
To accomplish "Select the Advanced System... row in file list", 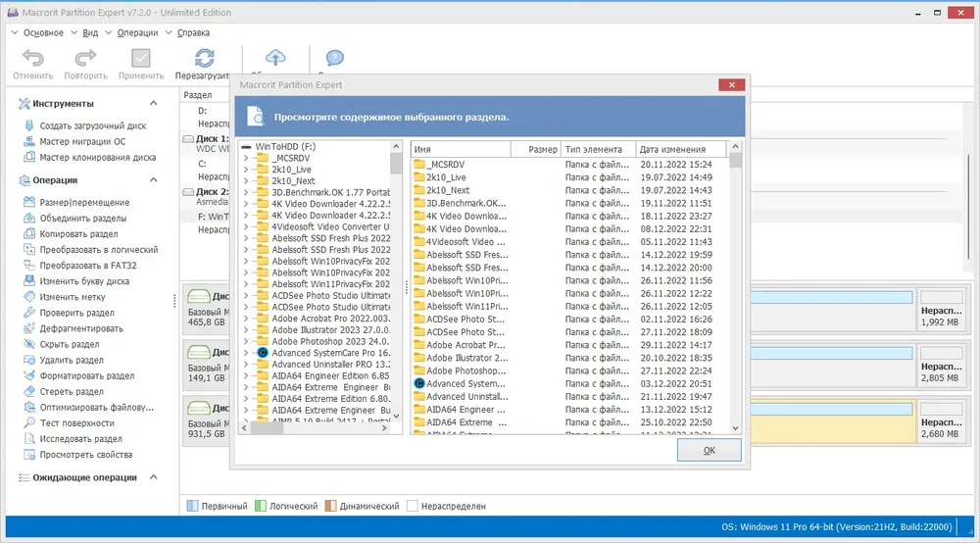I will [570, 383].
